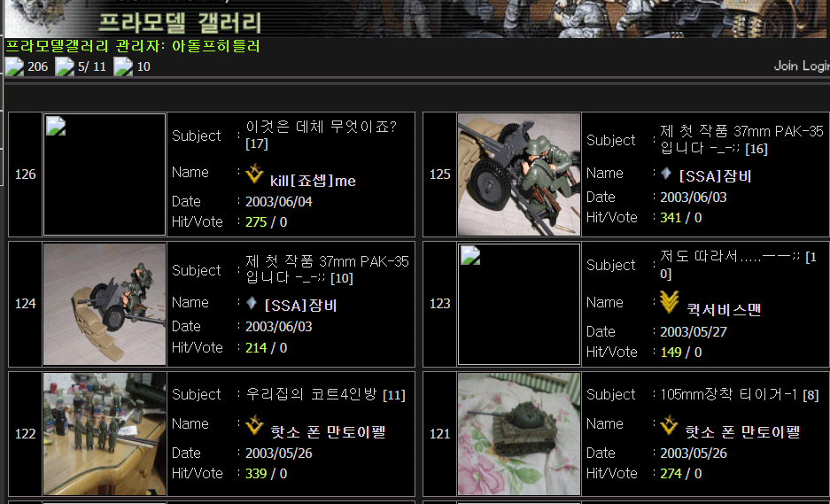Click rank badge icon next to kill[죠셉]me
830x504 pixels.
pos(254,173)
